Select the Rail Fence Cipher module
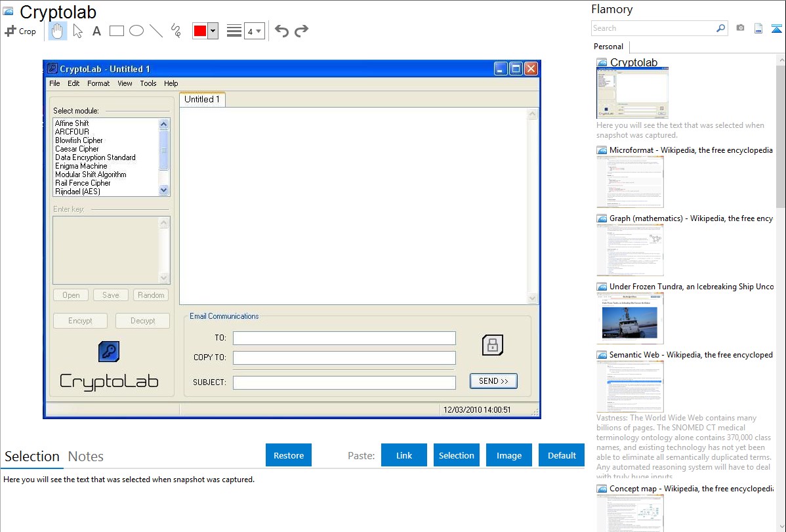 coord(83,183)
